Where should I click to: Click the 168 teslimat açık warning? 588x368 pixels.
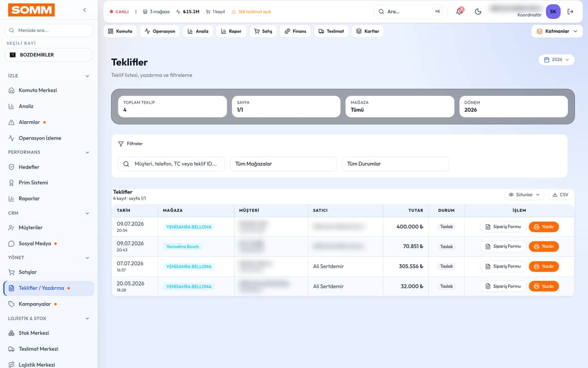coord(252,11)
